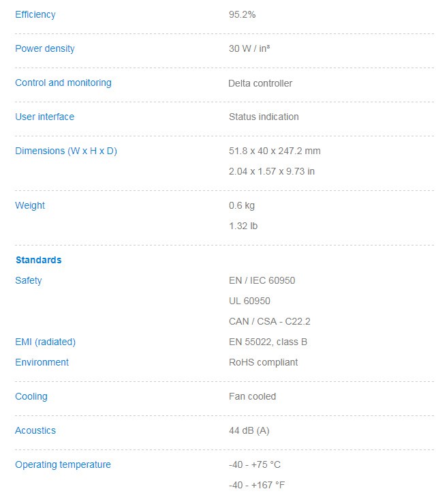Select the 51.8 x 40 x 247.2 mm value
436x504 pixels.
(x=275, y=151)
